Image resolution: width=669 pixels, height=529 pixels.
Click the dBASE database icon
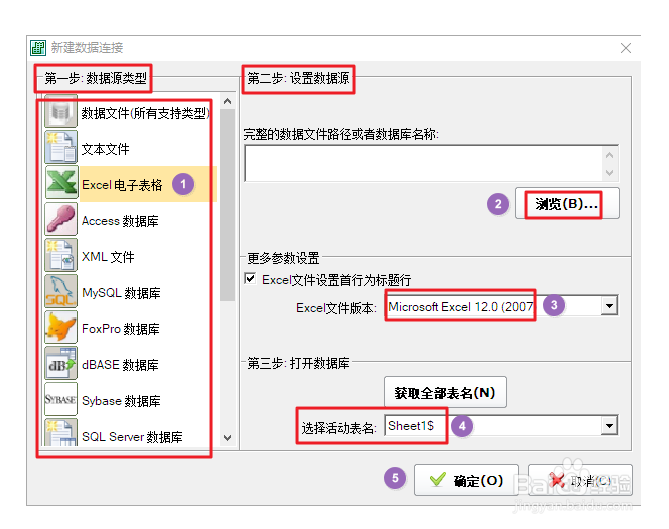(61, 363)
